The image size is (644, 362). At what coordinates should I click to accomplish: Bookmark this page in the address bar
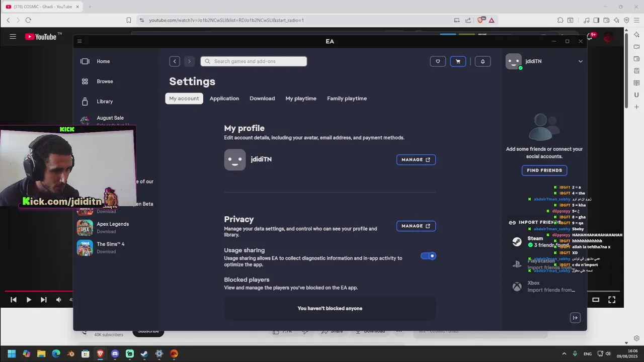(x=129, y=20)
